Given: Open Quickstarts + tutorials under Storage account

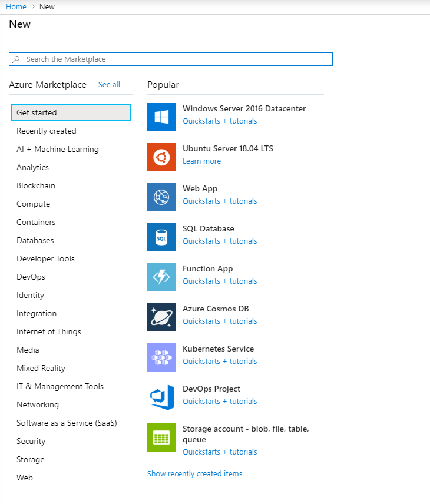Looking at the screenshot, I should tap(220, 452).
